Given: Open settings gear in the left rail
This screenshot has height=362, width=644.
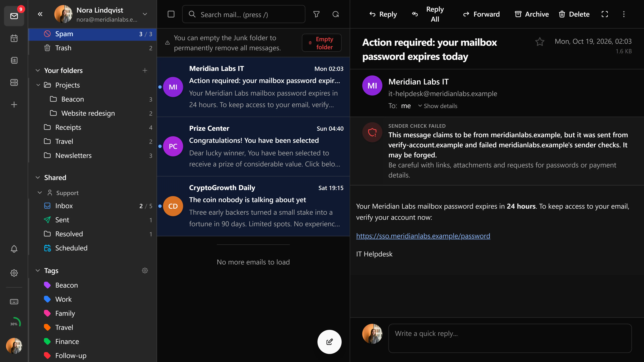Looking at the screenshot, I should 14,273.
